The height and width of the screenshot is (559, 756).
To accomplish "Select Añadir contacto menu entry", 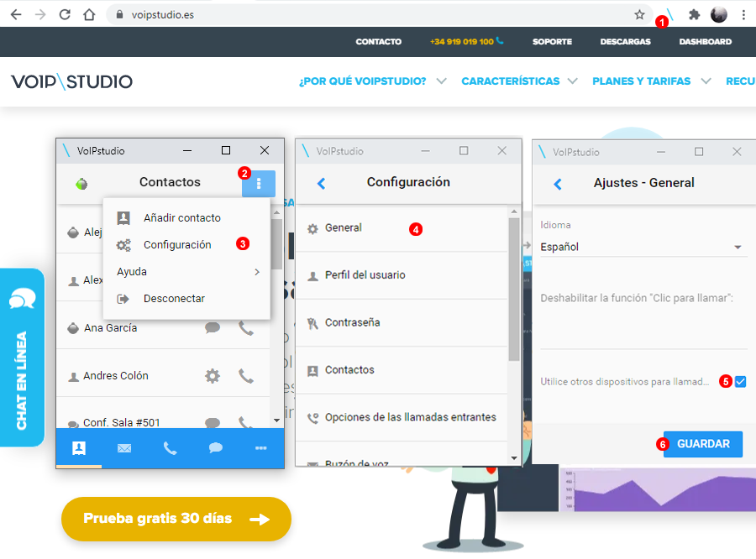I will click(186, 218).
